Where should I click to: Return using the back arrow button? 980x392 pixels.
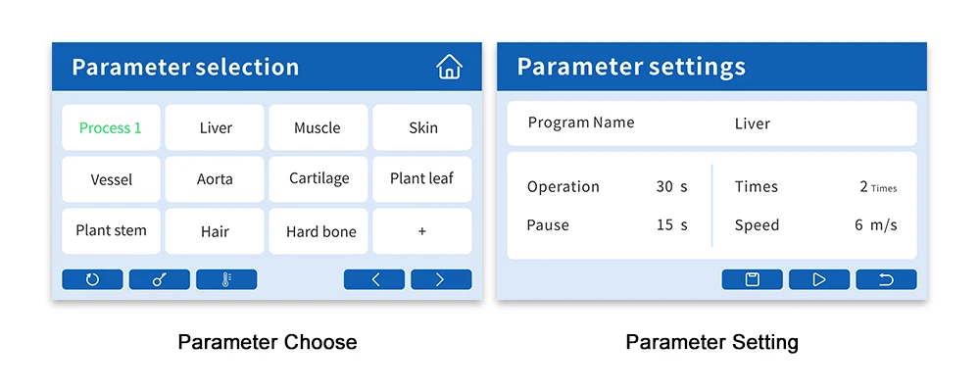(886, 279)
